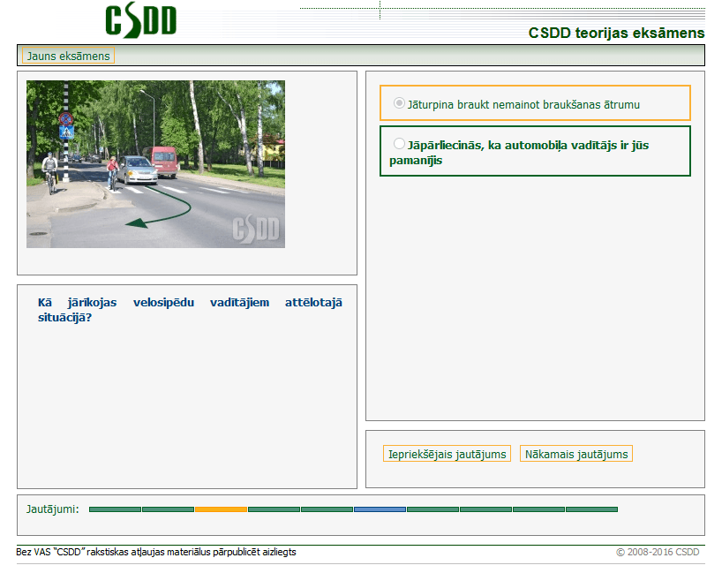Jump to blue question 6 segment

tap(380, 509)
